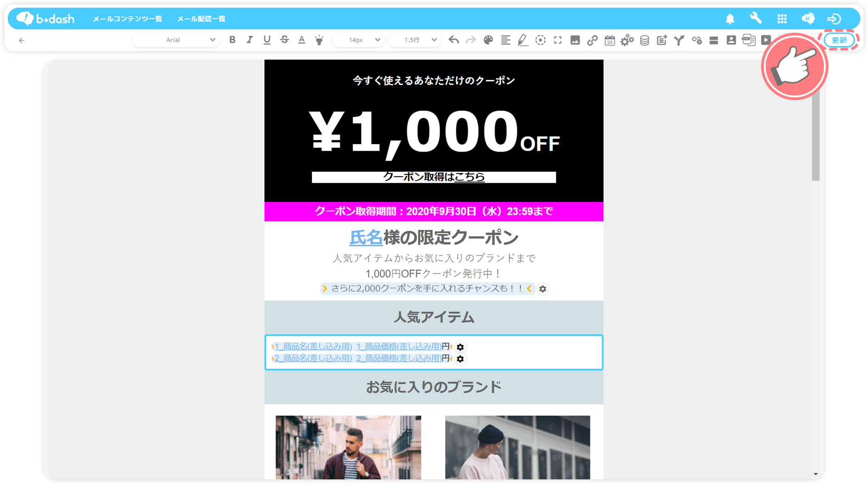Go back with the left arrow
Image resolution: width=868 pixels, height=488 pixels.
click(22, 40)
